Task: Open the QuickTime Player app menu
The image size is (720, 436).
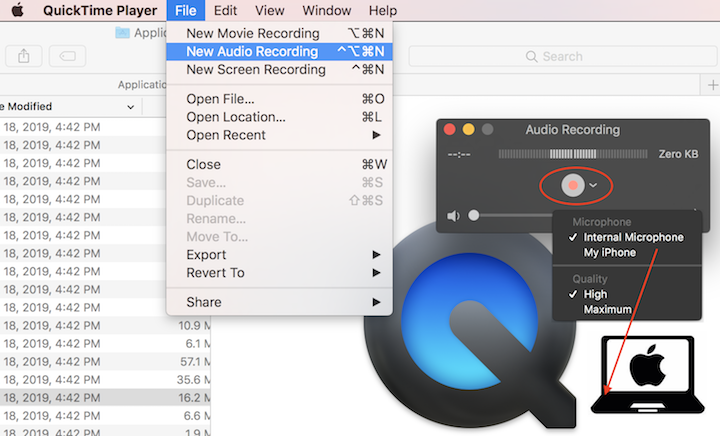Action: point(100,10)
